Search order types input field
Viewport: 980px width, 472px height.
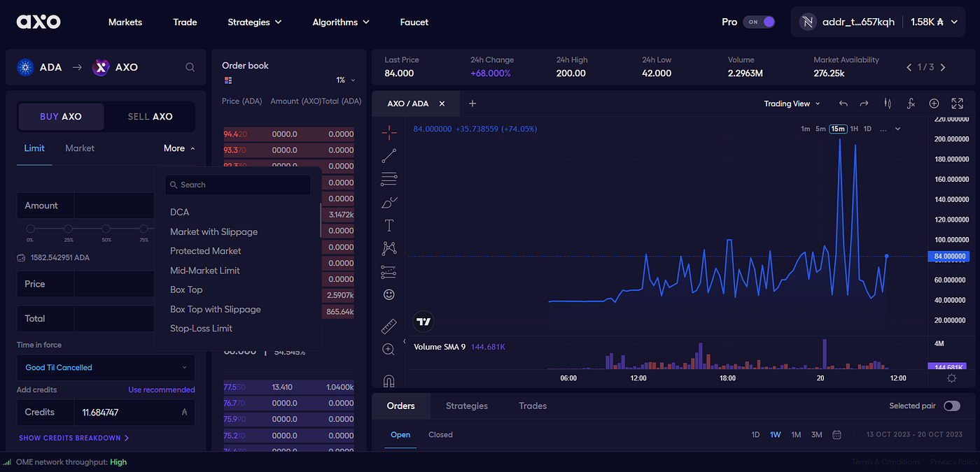(238, 185)
